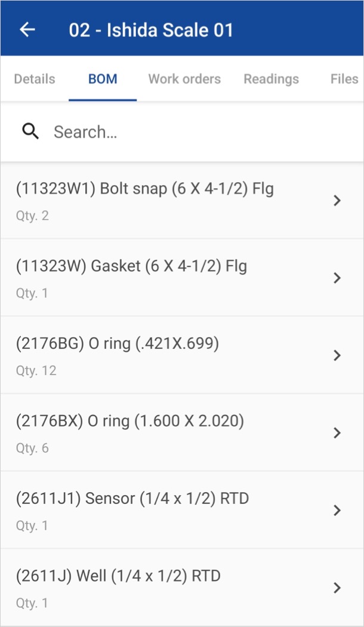
Task: Switch to the Details tab
Action: tap(35, 79)
